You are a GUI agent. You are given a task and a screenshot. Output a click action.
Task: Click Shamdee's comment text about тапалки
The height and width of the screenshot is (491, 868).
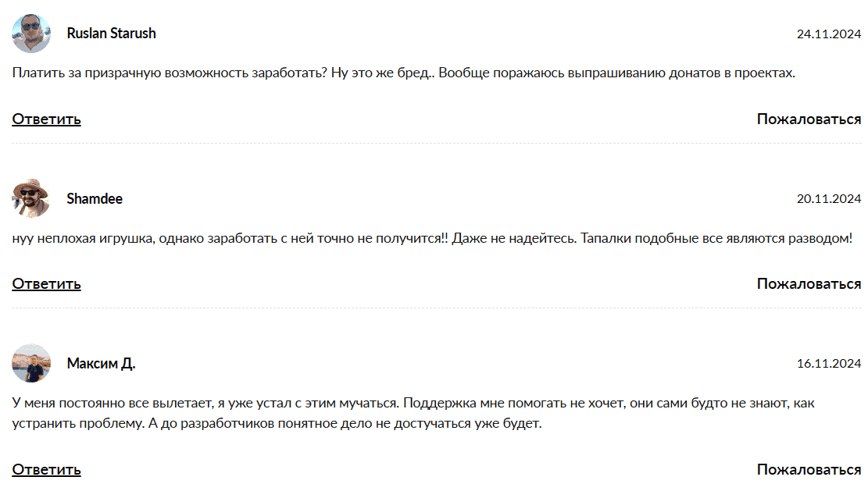point(432,238)
